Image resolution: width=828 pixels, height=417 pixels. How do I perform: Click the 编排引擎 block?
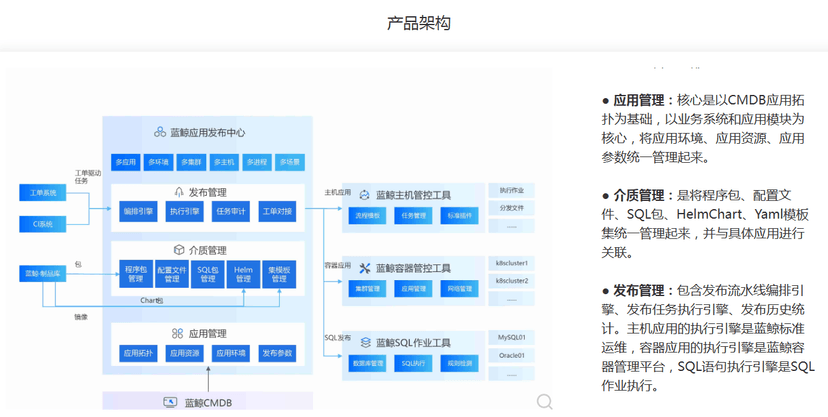[138, 211]
